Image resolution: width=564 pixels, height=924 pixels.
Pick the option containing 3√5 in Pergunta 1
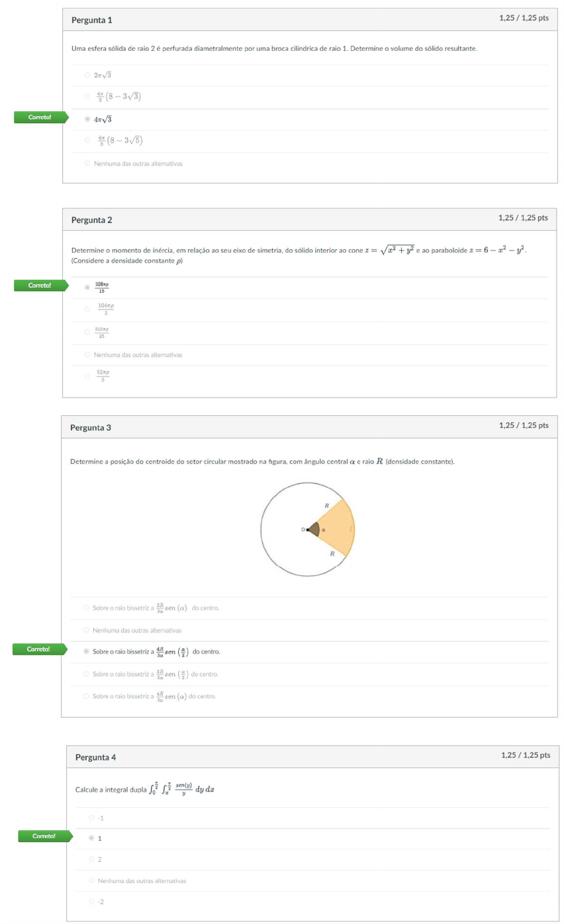point(87,140)
